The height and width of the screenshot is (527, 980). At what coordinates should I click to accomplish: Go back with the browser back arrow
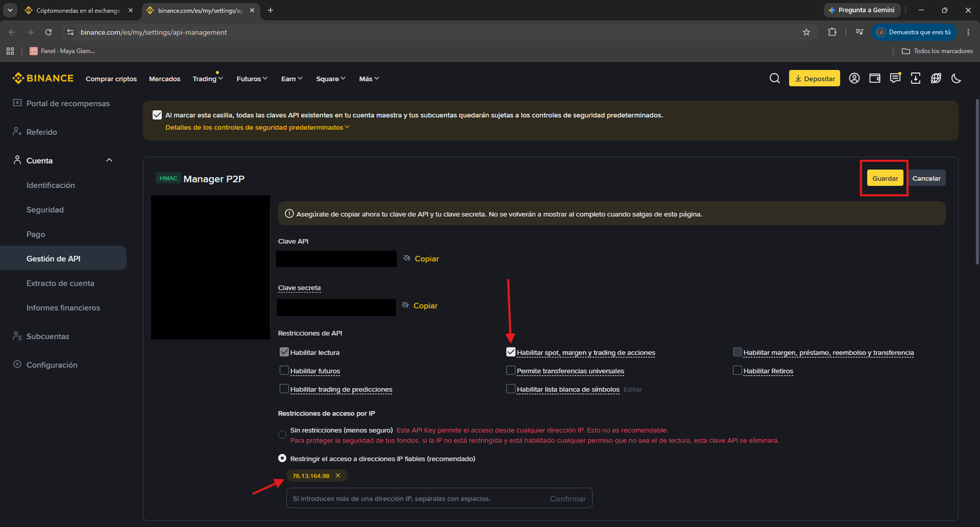click(12, 32)
